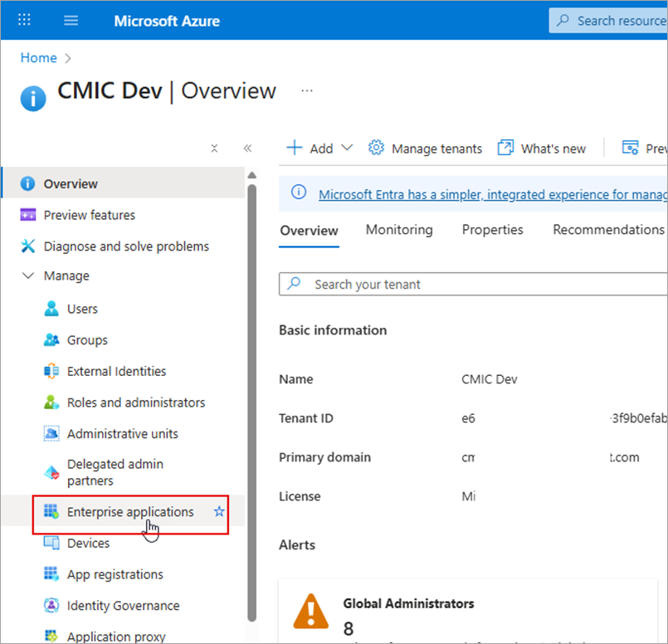
Task: Open Groups from the Manage section
Action: [x=87, y=340]
